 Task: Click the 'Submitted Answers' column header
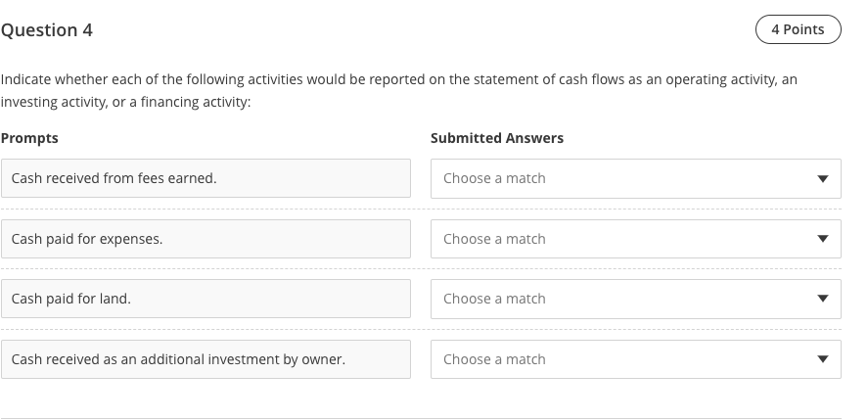[497, 138]
